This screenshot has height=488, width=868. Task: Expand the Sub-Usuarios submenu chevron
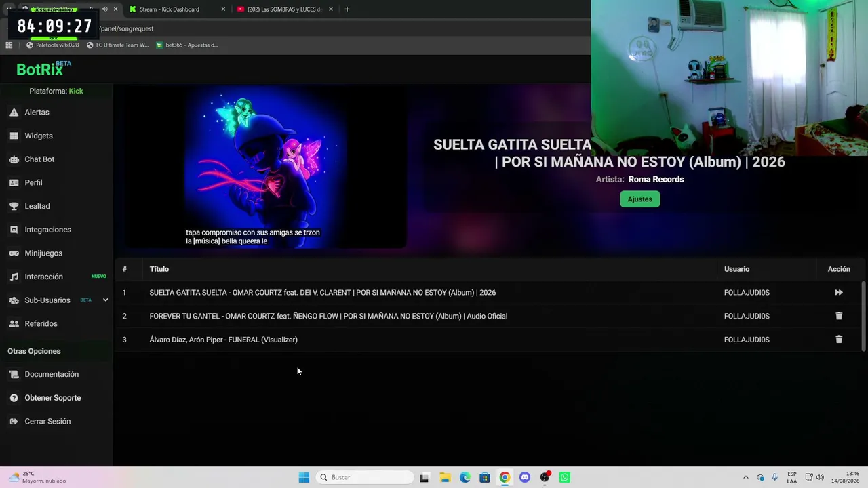coord(105,300)
